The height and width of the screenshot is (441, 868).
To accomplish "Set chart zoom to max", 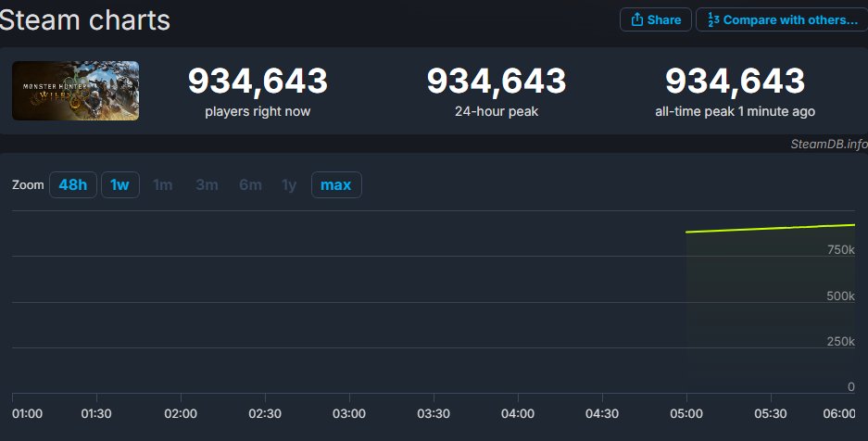I will tap(336, 184).
